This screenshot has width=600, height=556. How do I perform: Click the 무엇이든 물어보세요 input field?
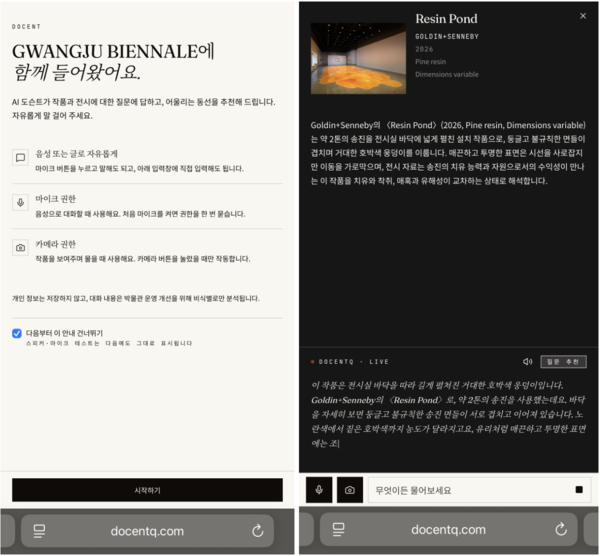480,490
